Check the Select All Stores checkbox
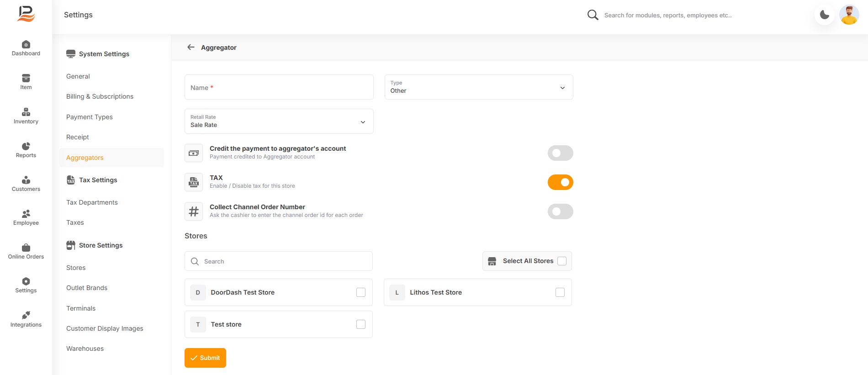868x375 pixels. pyautogui.click(x=562, y=261)
